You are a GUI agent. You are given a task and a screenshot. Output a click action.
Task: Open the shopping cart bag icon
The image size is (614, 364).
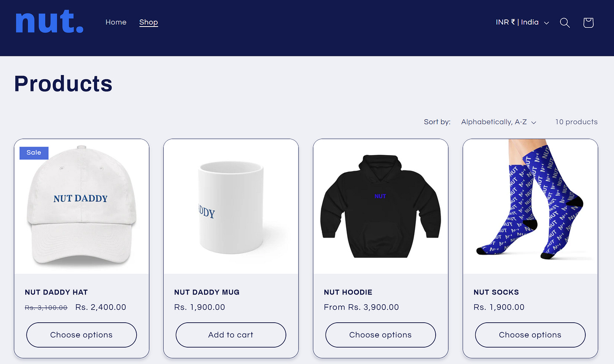tap(588, 23)
